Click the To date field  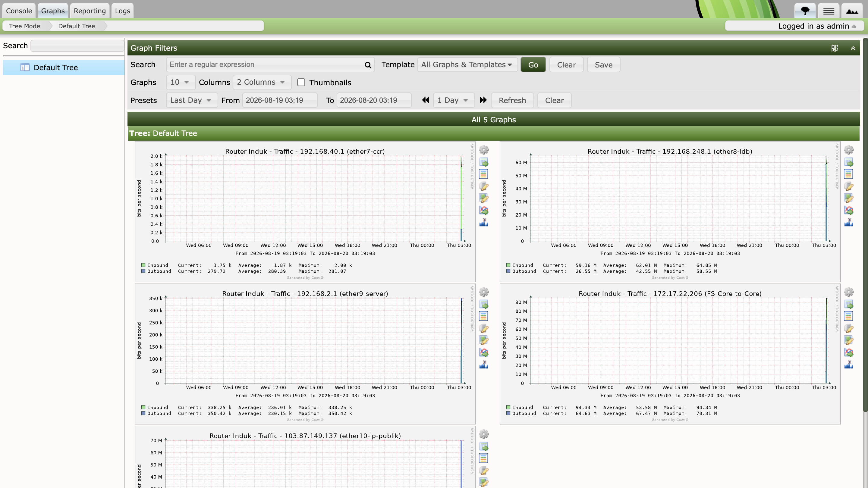pyautogui.click(x=374, y=100)
